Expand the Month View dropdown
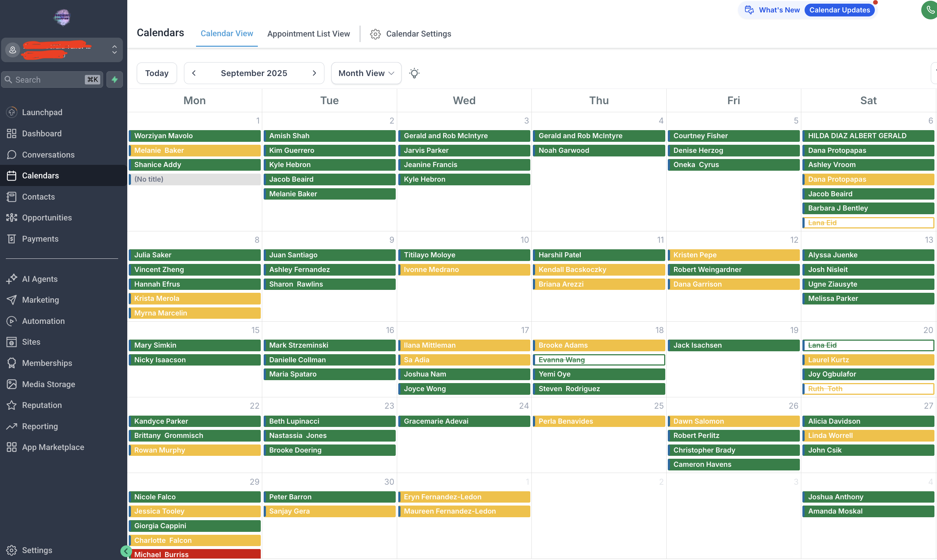This screenshot has height=560, width=937. (366, 73)
